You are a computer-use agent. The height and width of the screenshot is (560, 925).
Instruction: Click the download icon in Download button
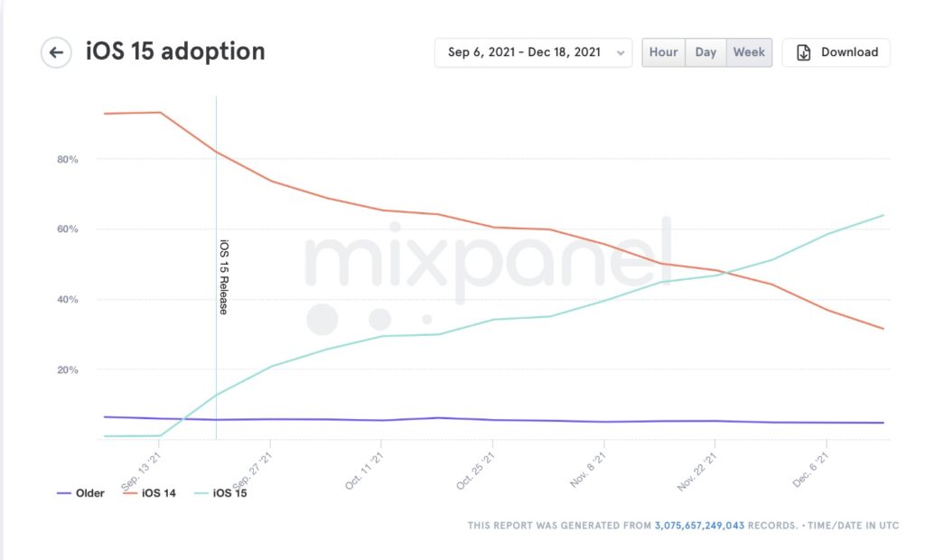coord(804,52)
